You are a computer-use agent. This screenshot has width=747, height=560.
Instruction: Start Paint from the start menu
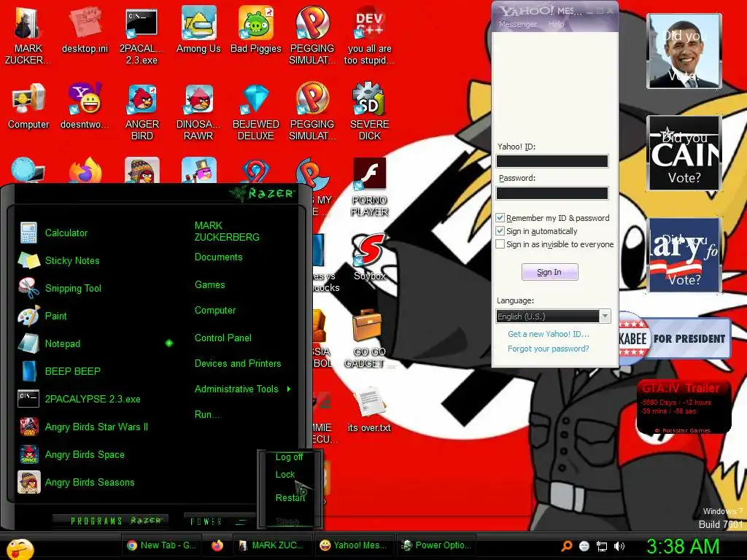43,316
